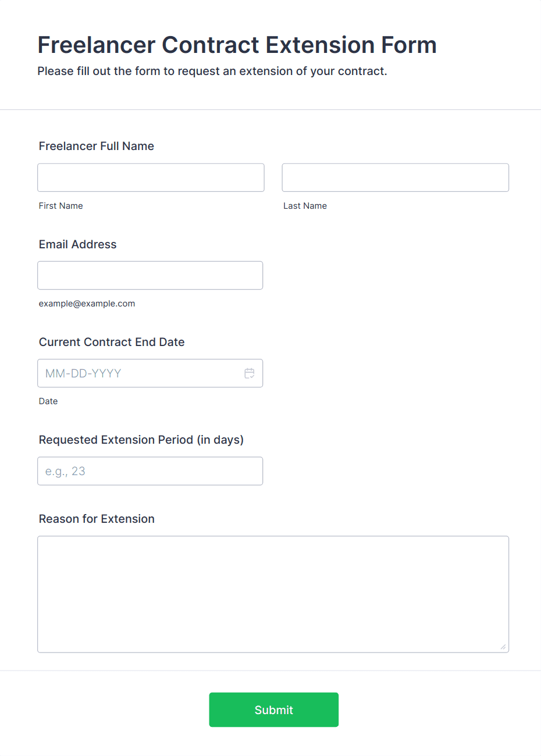Image resolution: width=541 pixels, height=756 pixels.
Task: Click the First Name sublabel
Action: pyautogui.click(x=61, y=206)
